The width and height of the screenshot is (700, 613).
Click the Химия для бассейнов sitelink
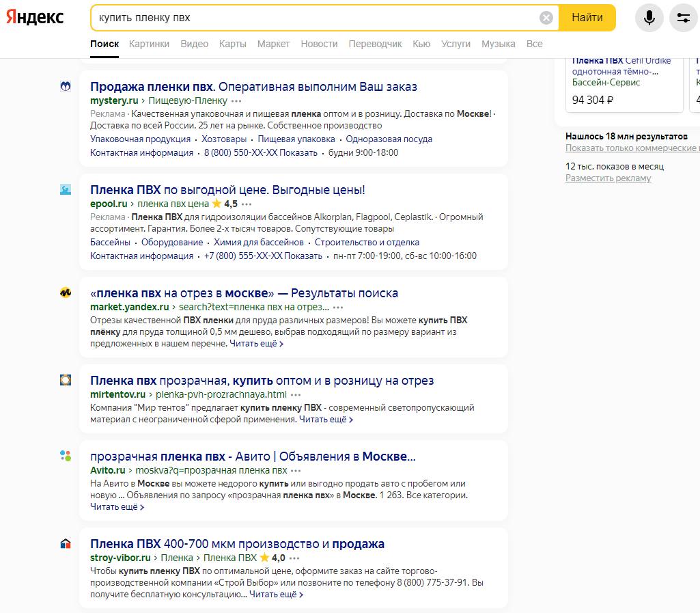click(x=258, y=242)
